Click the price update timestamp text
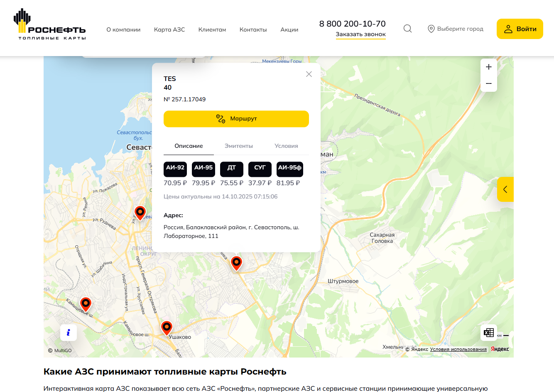The width and height of the screenshot is (554, 392). tap(221, 196)
